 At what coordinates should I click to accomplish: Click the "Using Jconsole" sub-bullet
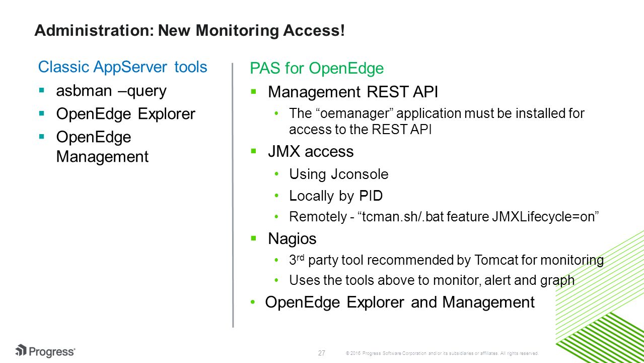(339, 174)
